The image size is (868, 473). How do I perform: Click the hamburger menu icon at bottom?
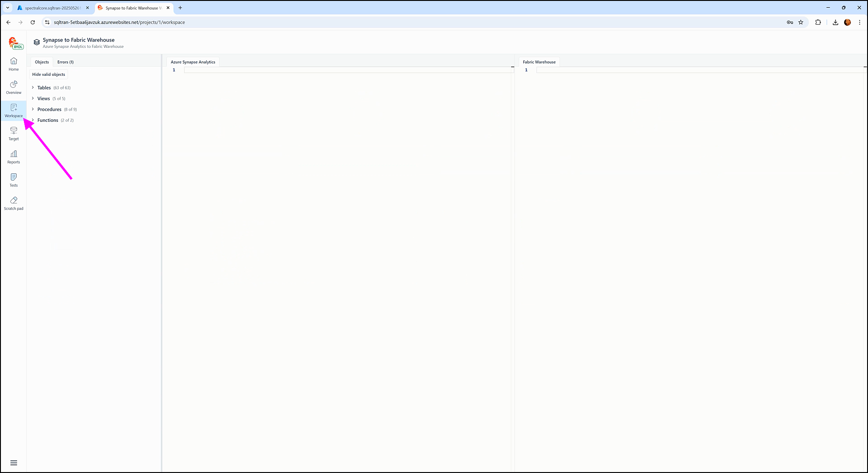pyautogui.click(x=14, y=463)
